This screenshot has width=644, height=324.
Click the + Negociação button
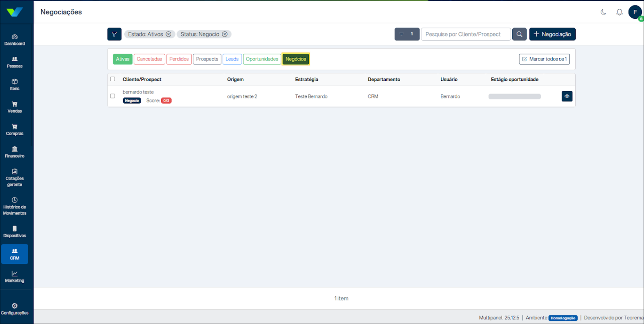coord(552,34)
